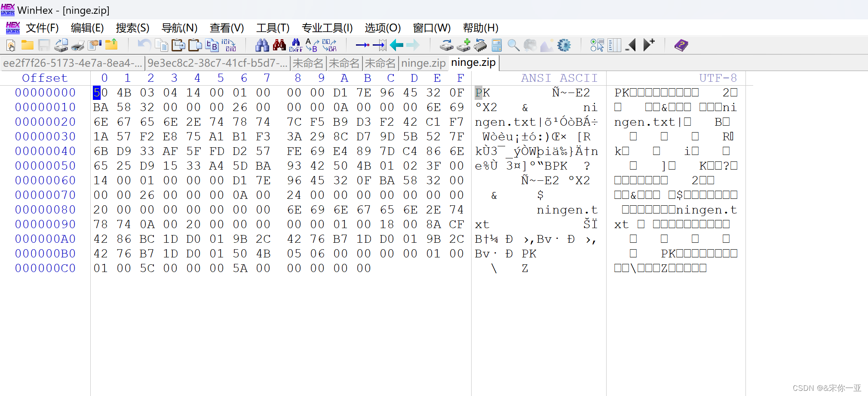The image size is (868, 396).
Task: Click the Properties disk-and-page icon
Action: pos(61,45)
